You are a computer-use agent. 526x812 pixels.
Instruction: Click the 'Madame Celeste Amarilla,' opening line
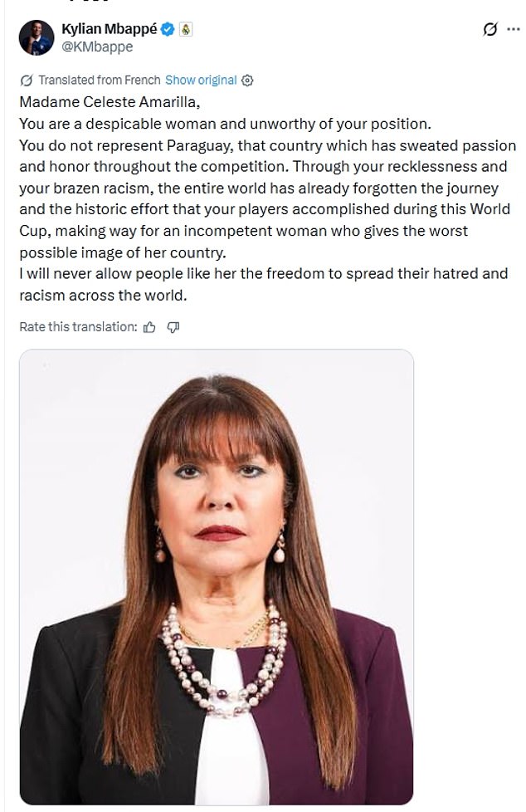tap(110, 102)
